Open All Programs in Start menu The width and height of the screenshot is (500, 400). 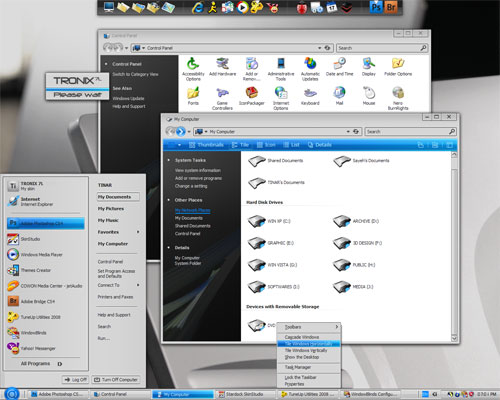point(42,364)
